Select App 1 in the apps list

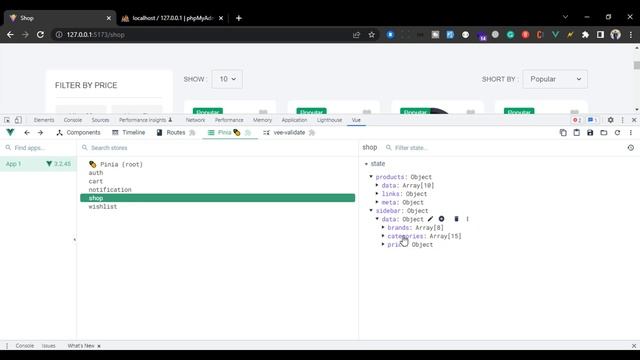point(38,164)
